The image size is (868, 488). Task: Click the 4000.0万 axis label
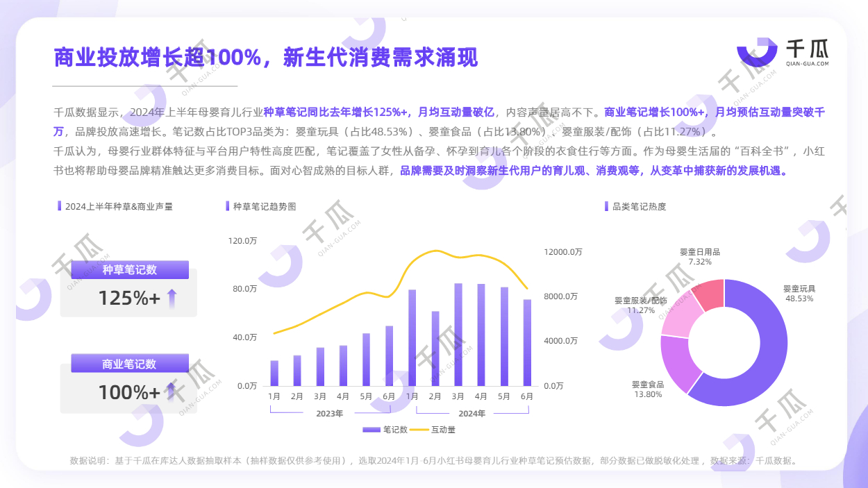pos(561,341)
